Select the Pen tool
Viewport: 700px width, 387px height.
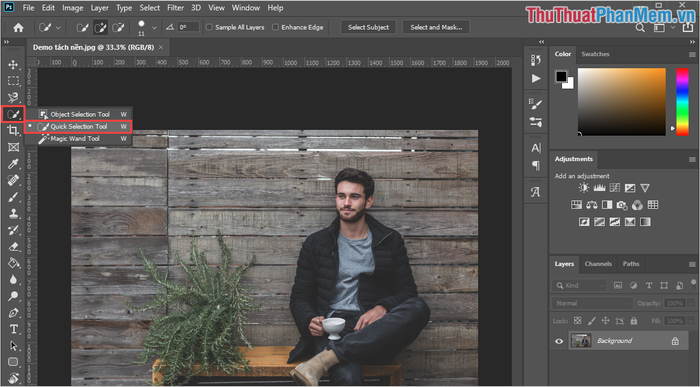13,312
